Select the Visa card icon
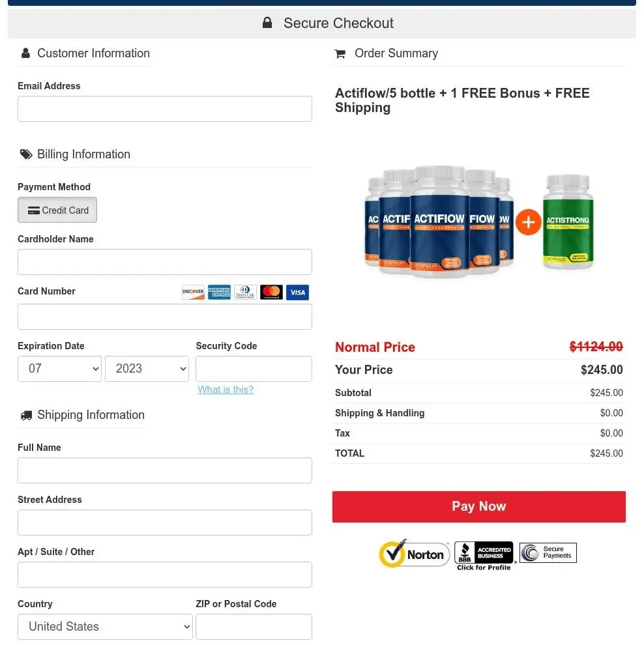The height and width of the screenshot is (645, 644). pyautogui.click(x=297, y=292)
